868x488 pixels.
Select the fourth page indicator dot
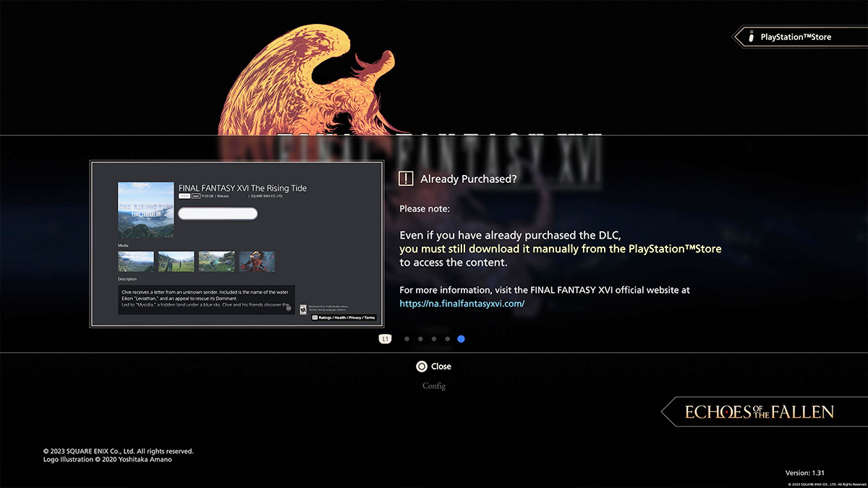coord(448,338)
